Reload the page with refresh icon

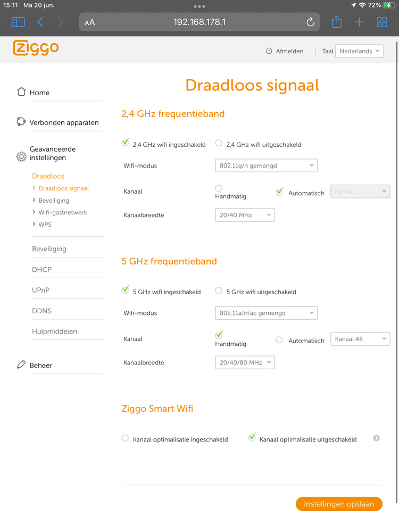[311, 22]
